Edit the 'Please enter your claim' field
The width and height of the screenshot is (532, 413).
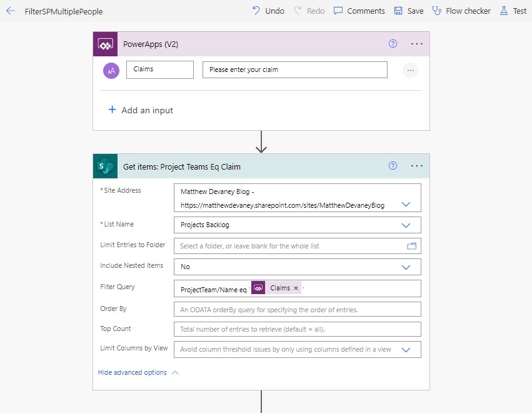coord(295,69)
